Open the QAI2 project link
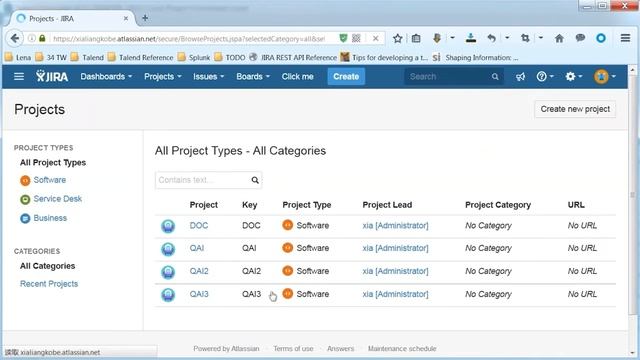This screenshot has width=640, height=360. pos(199,271)
